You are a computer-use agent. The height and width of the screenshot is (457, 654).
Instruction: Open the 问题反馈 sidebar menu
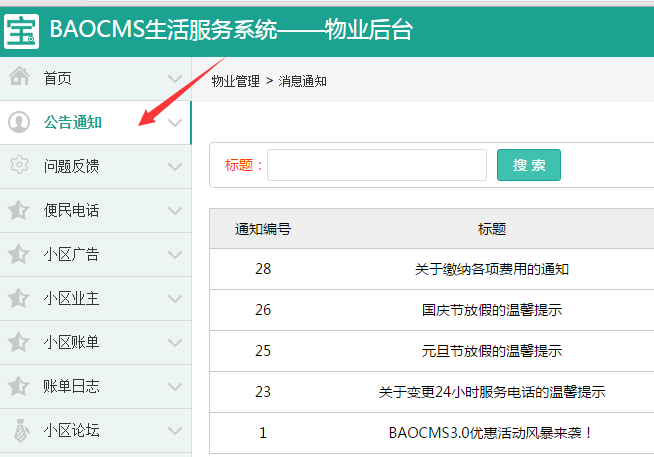click(x=96, y=166)
